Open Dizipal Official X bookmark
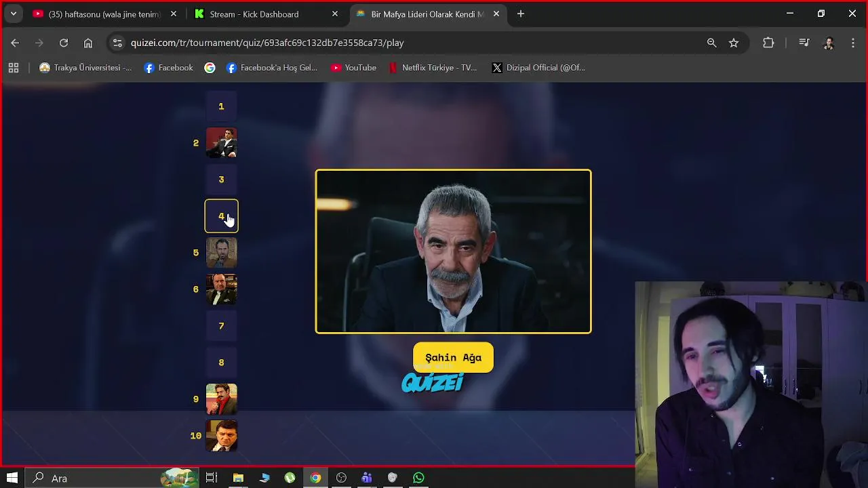868x488 pixels. 538,68
